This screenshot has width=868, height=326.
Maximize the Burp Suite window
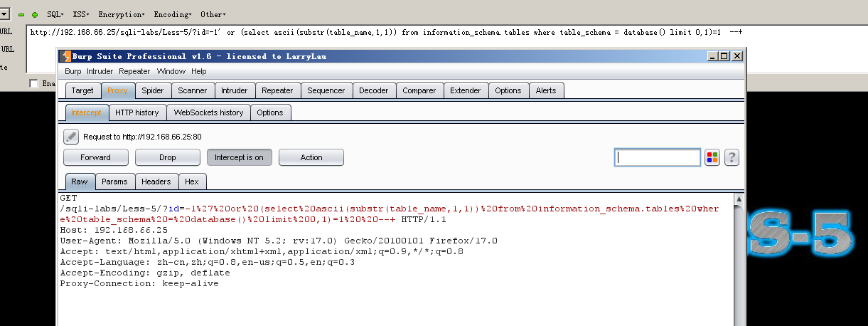[x=724, y=56]
